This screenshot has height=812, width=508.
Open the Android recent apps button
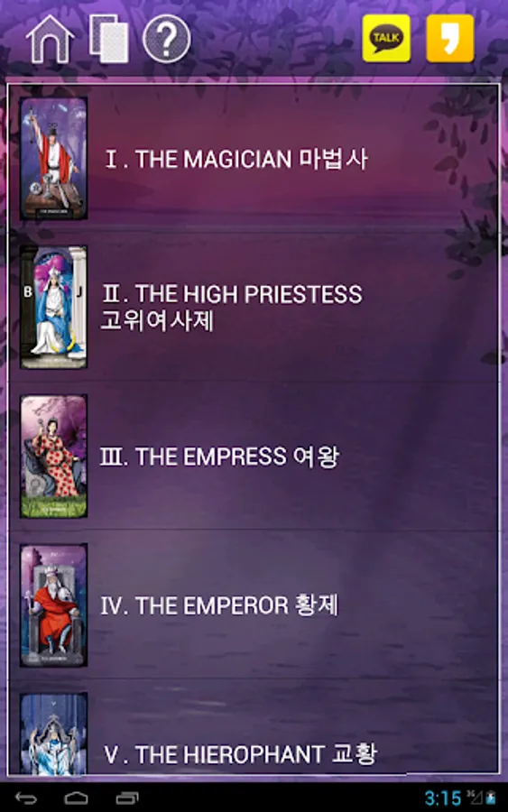pyautogui.click(x=127, y=798)
